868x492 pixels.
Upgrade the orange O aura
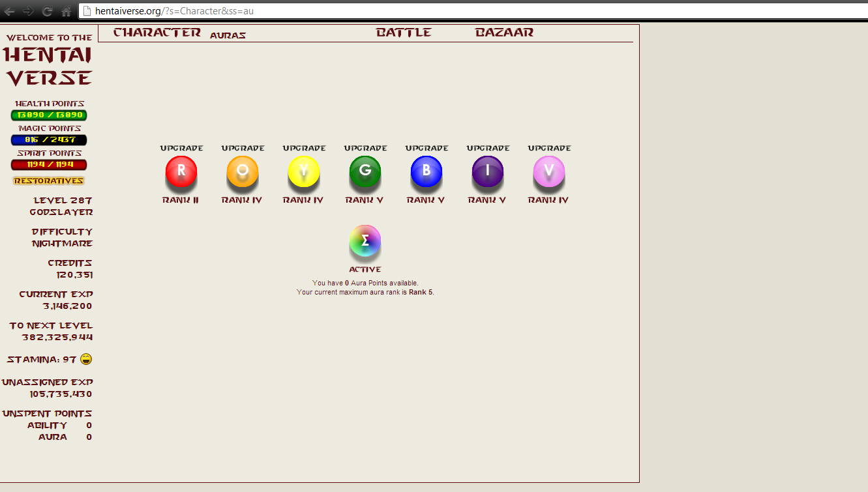tap(243, 148)
